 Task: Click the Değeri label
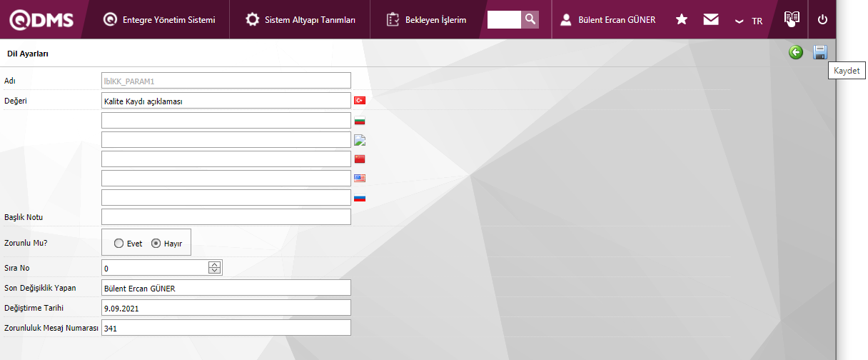click(15, 101)
